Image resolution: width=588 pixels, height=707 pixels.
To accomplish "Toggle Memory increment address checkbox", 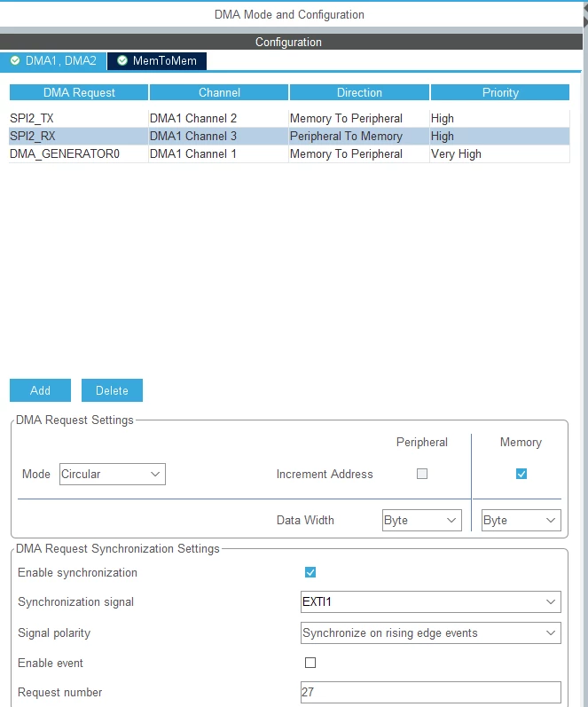I will (x=521, y=474).
